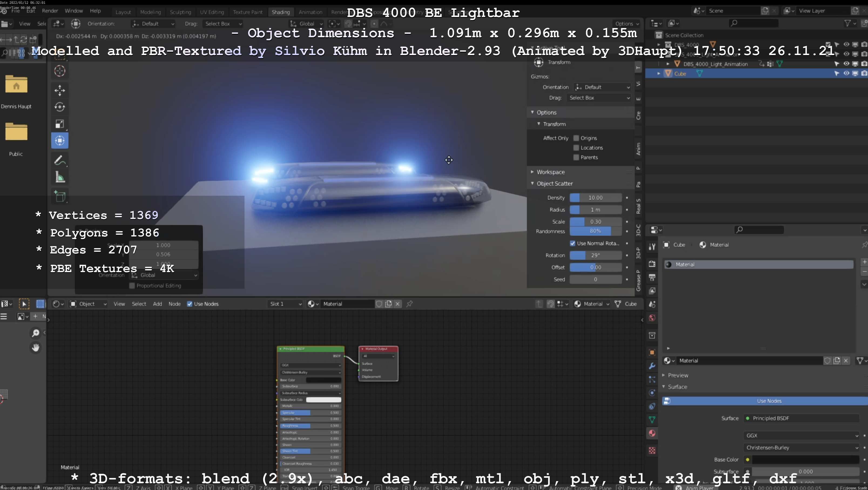Open the Object Data mesh properties tab
The image size is (868, 490).
[652, 420]
